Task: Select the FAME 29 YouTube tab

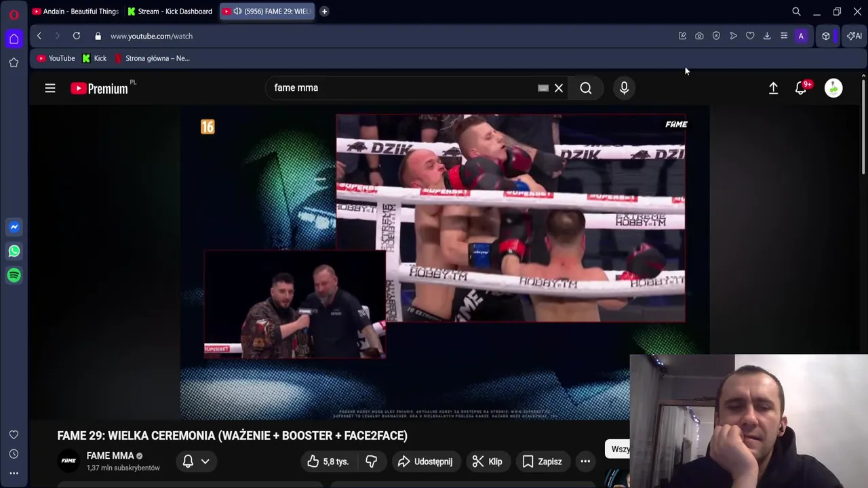Action: [267, 11]
